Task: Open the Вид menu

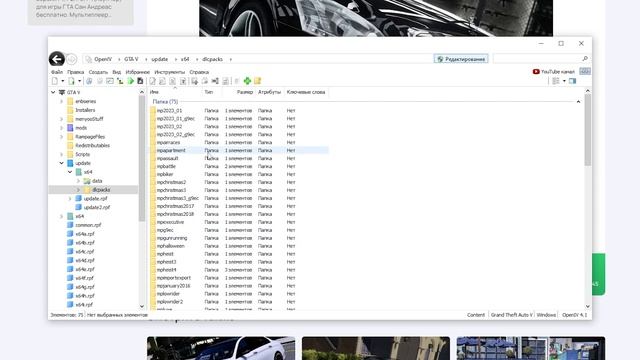Action: coord(116,72)
